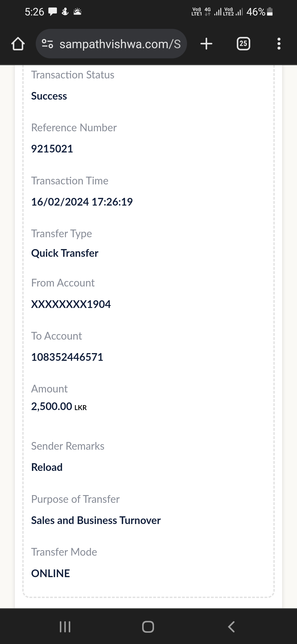Open the tab switcher showing 25 tabs

point(243,44)
